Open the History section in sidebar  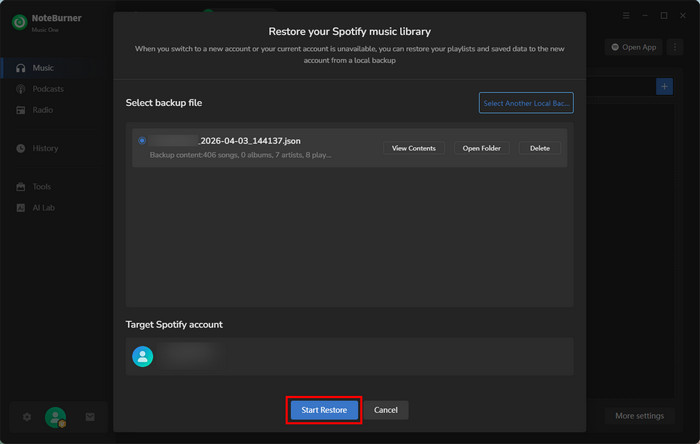[x=47, y=148]
